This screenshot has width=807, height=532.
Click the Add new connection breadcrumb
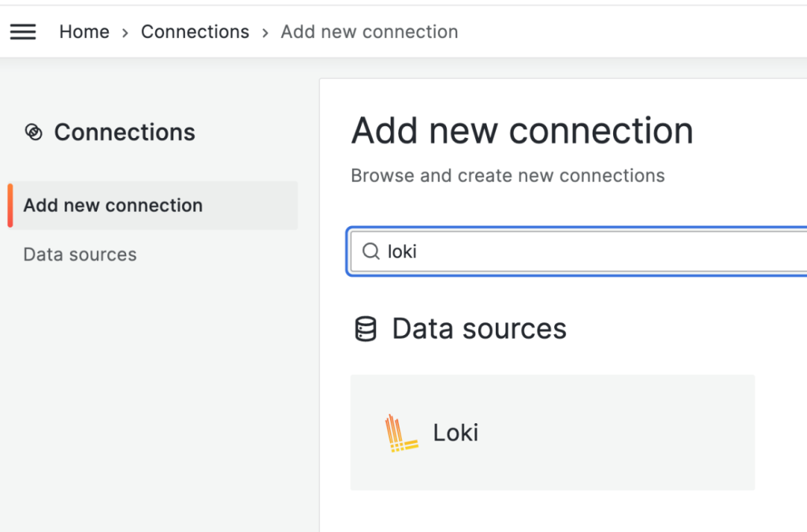pos(369,32)
